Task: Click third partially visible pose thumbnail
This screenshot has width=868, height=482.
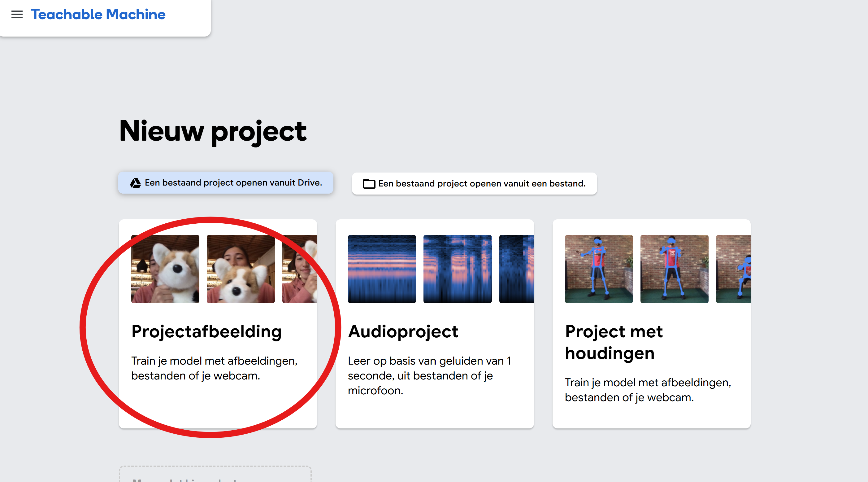Action: tap(733, 269)
